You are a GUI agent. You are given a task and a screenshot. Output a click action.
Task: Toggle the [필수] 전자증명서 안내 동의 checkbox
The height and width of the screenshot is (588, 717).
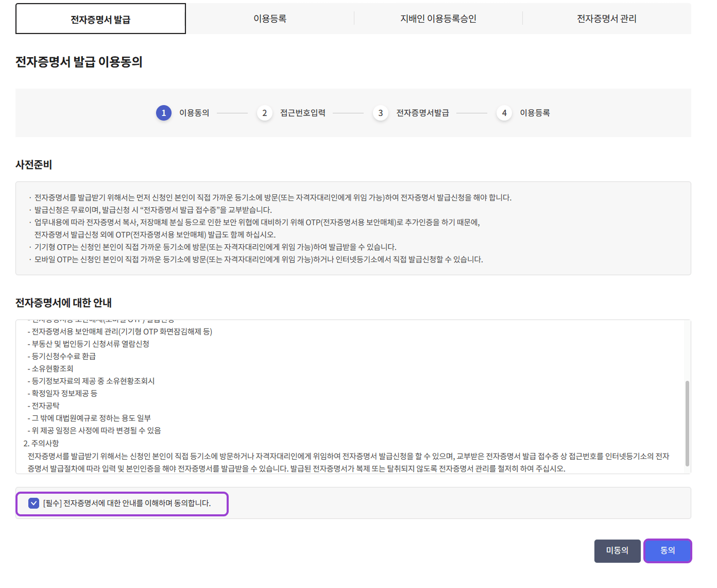pos(34,503)
